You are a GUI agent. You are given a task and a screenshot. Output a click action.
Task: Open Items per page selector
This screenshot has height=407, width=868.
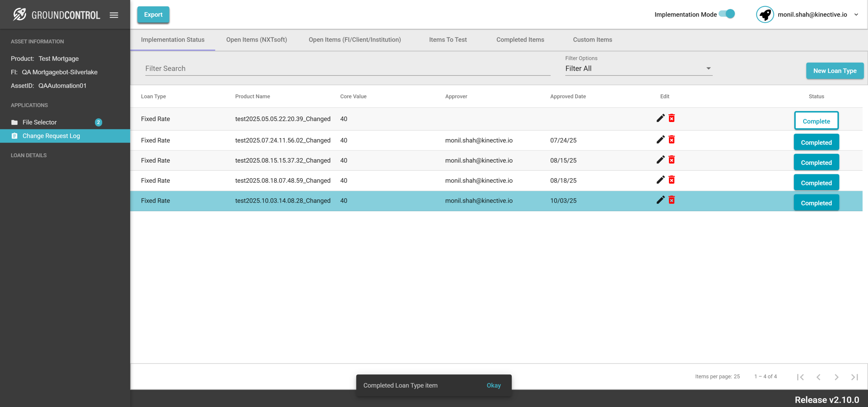[736, 376]
